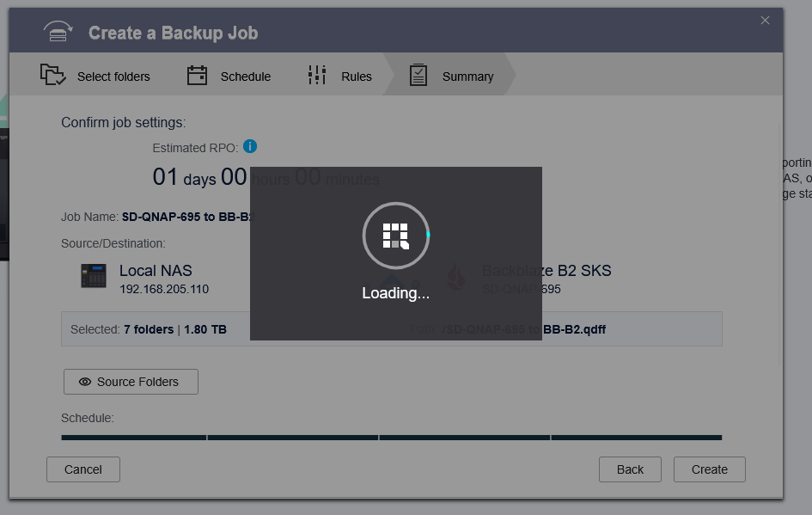Image resolution: width=812 pixels, height=515 pixels.
Task: Click the schedule timeline bar
Action: click(391, 437)
